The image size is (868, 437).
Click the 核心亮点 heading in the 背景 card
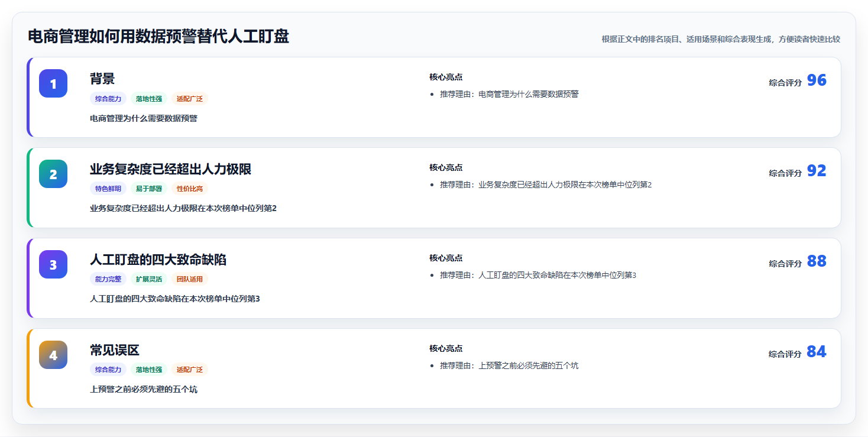(x=446, y=77)
